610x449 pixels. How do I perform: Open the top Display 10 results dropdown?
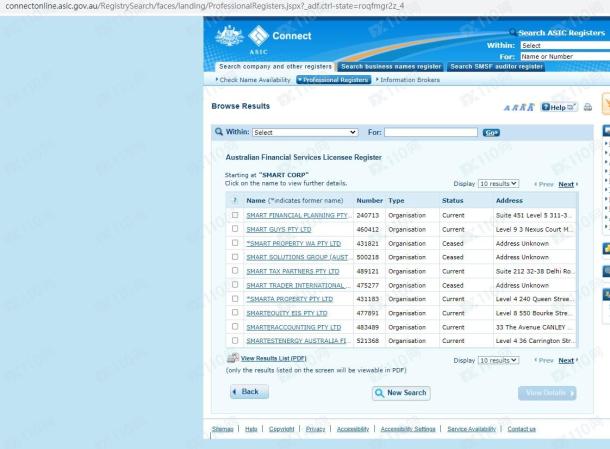click(x=498, y=184)
